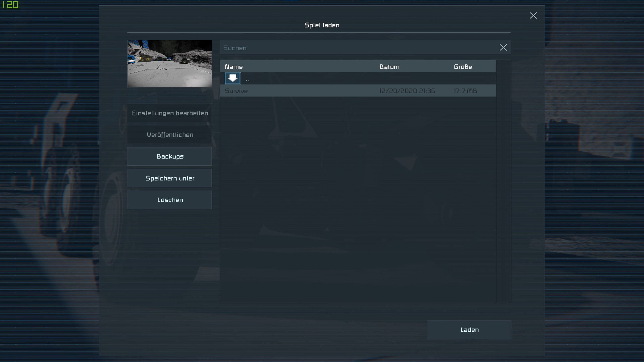Sort saves by the Größe column

(463, 67)
